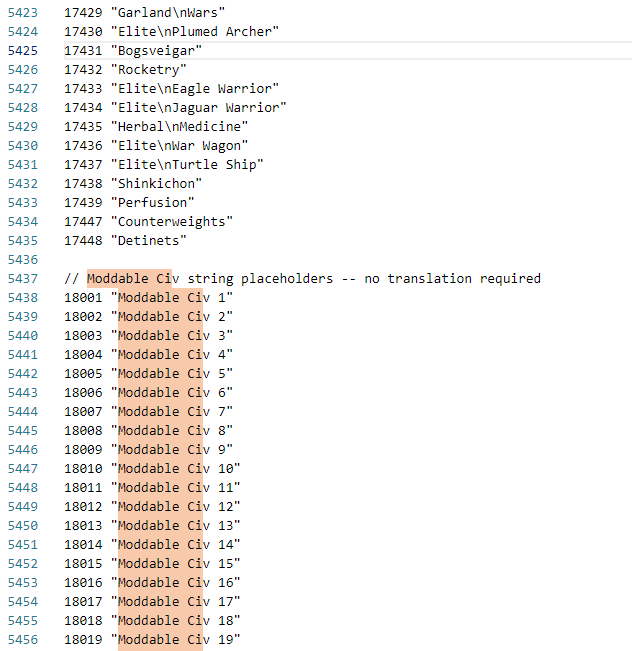Image resolution: width=632 pixels, height=651 pixels.
Task: Place cursor on the "Perfusion" text
Action: click(x=153, y=202)
